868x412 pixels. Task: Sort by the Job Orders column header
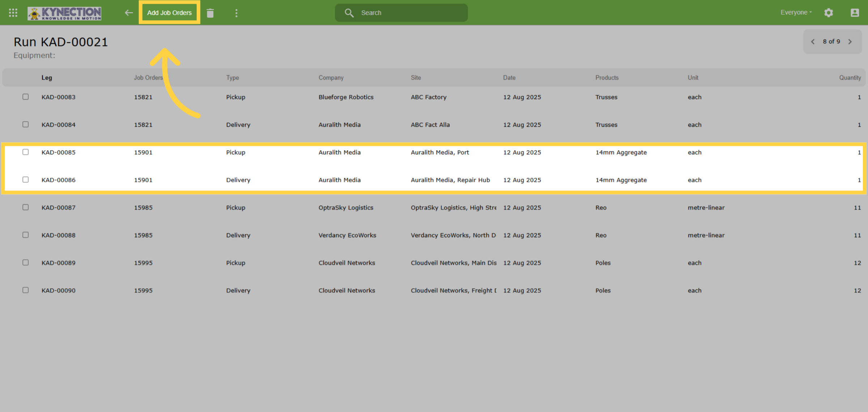pyautogui.click(x=148, y=77)
